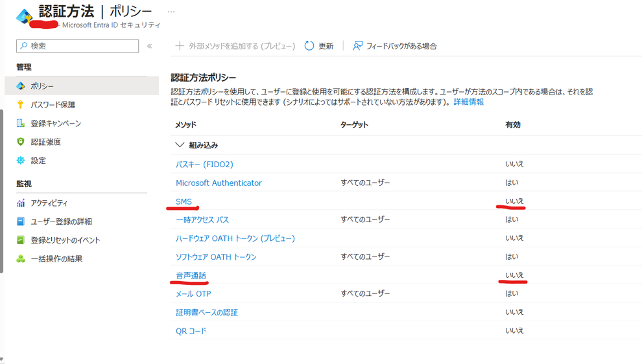Open the 一時アクセス パス method
The height and width of the screenshot is (364, 642).
point(202,220)
